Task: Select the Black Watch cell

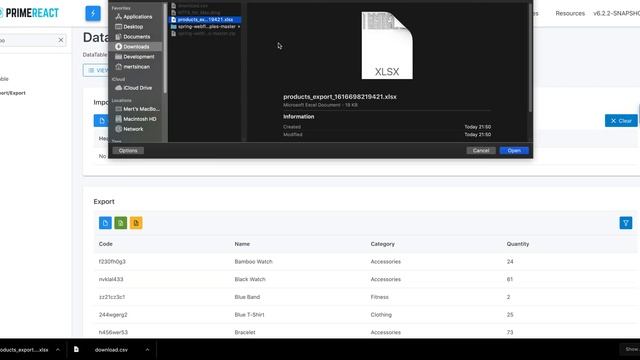Action: 250,279
